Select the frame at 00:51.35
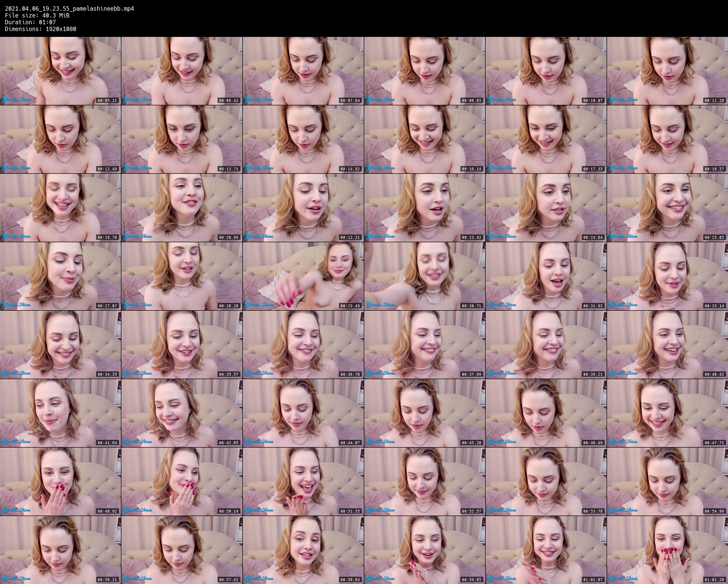This screenshot has width=728, height=584. point(303,482)
